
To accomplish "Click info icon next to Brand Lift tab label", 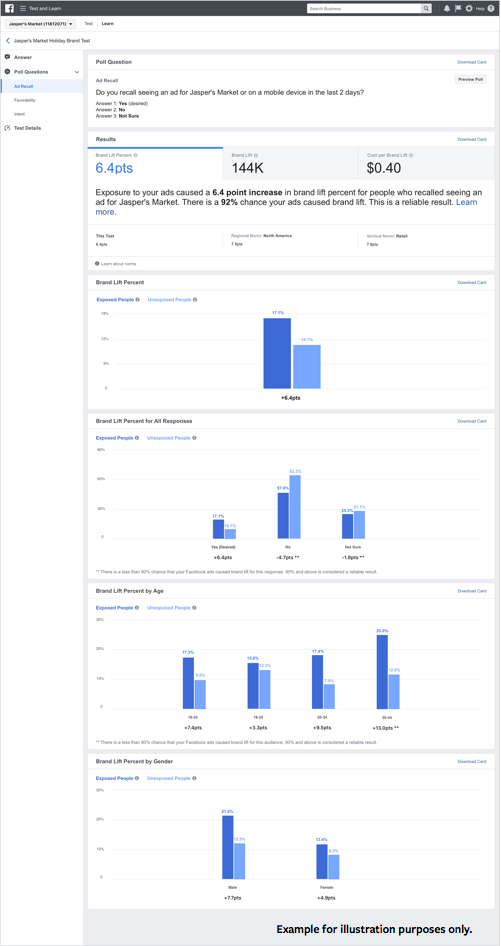I will coord(256,155).
